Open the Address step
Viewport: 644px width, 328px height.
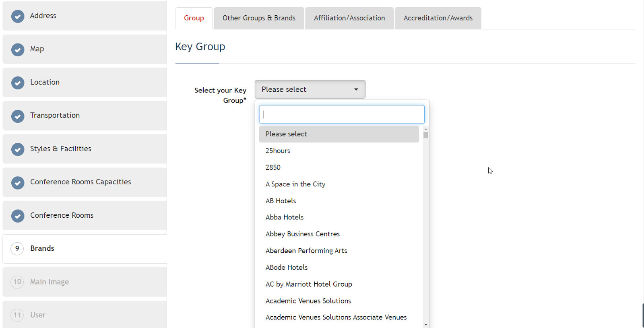(x=85, y=16)
